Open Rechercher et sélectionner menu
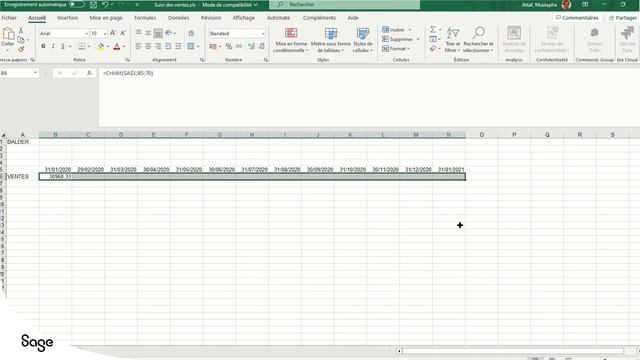This screenshot has height=360, width=640. coord(478,40)
